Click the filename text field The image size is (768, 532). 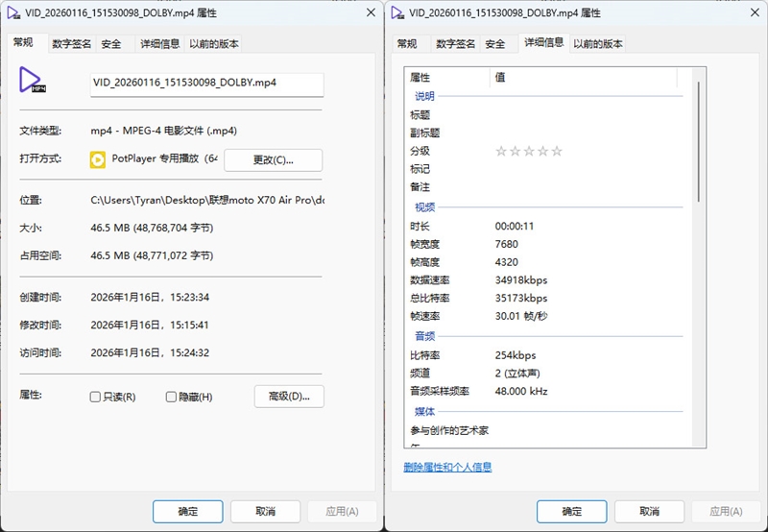tap(206, 84)
